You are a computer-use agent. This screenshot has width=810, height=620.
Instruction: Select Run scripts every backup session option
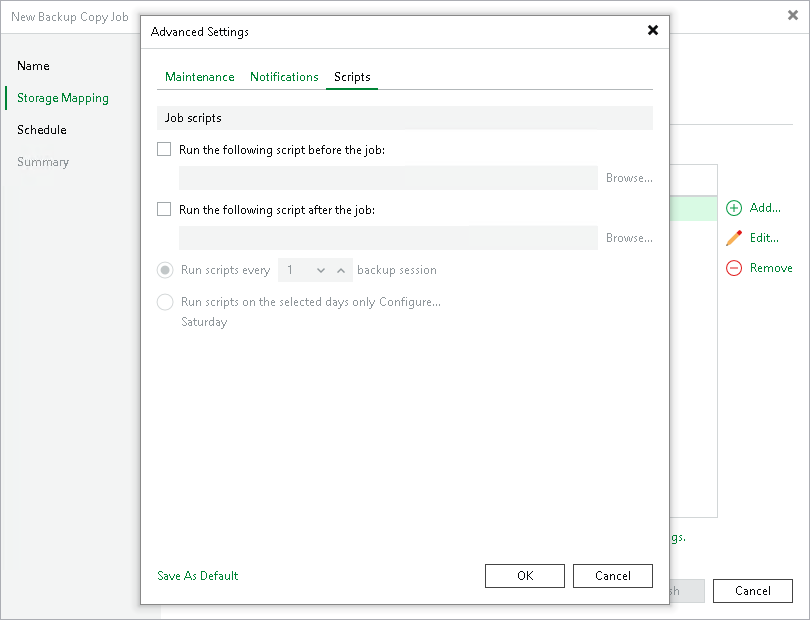tap(165, 270)
